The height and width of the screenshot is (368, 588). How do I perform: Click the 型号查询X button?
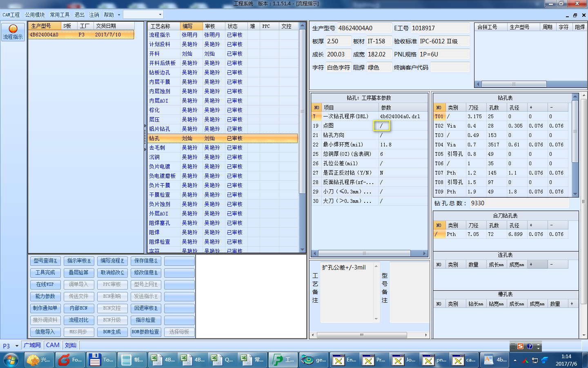[45, 261]
